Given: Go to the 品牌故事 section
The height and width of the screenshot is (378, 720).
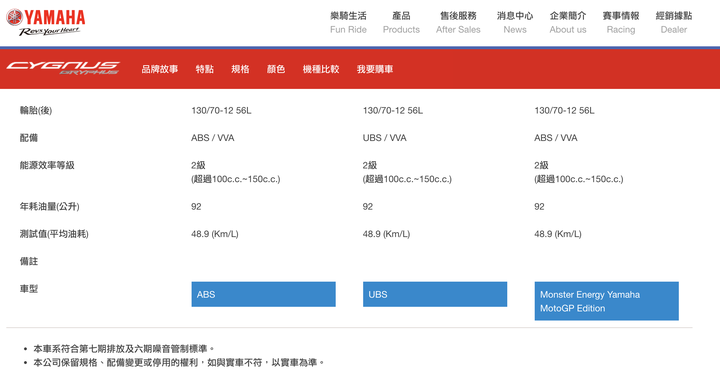Looking at the screenshot, I should [159, 69].
